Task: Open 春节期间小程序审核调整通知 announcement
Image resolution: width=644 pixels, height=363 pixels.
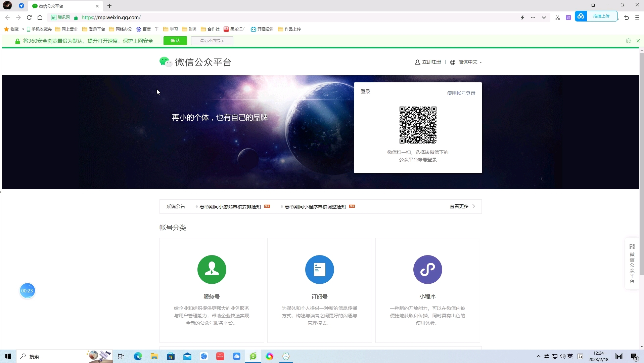Action: pos(315,207)
